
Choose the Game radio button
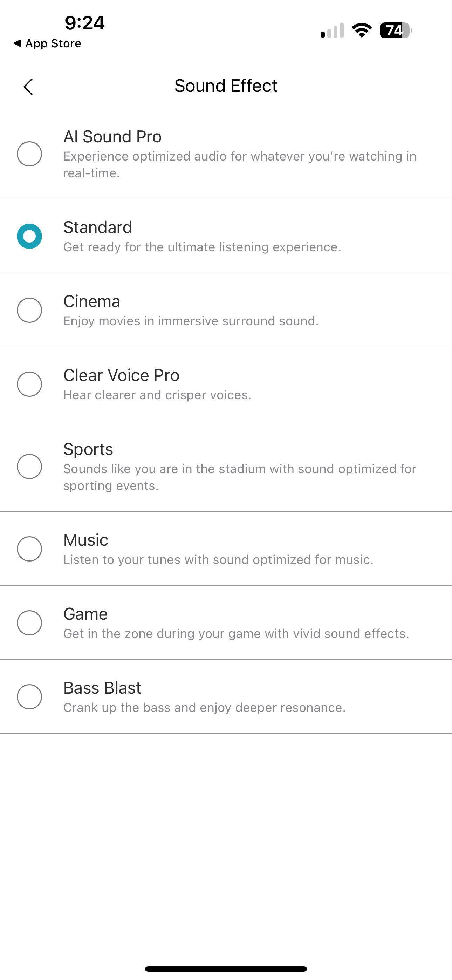coord(29,623)
